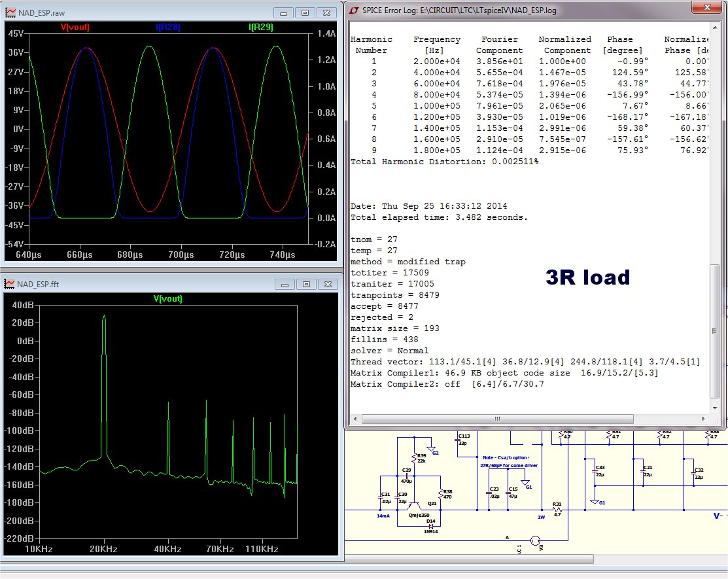Click the red V(vout) trace label
728x579 pixels.
tap(75, 27)
